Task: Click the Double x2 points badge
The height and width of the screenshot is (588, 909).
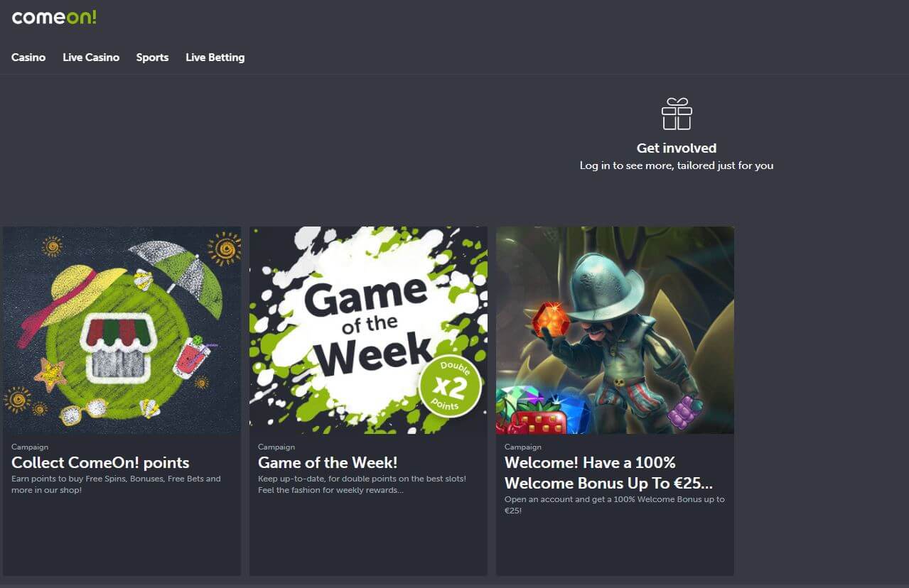Action: 449,387
